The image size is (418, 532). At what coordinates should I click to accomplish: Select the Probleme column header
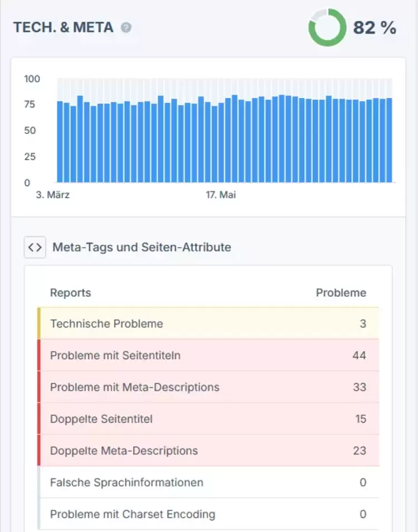[x=341, y=292]
